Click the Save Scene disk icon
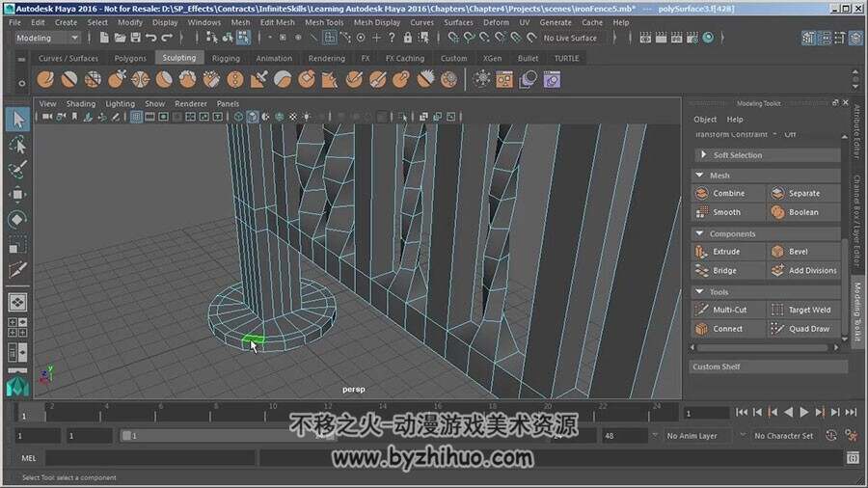The image size is (868, 488). pos(136,38)
